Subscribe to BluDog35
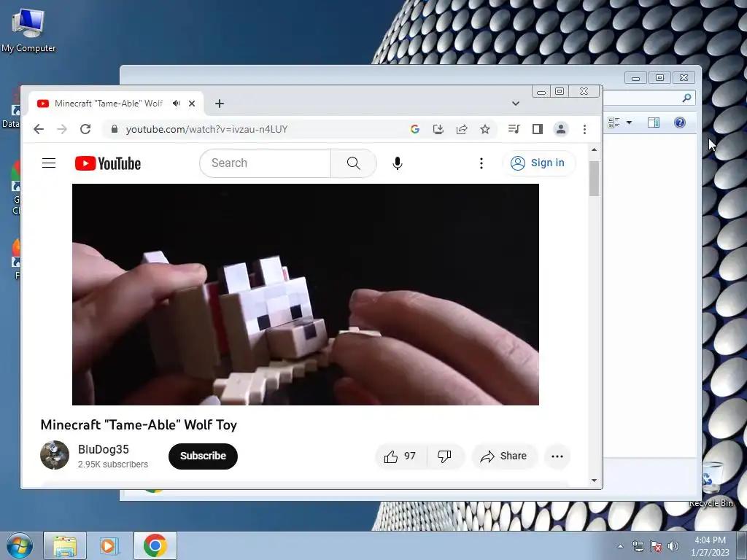 (203, 456)
